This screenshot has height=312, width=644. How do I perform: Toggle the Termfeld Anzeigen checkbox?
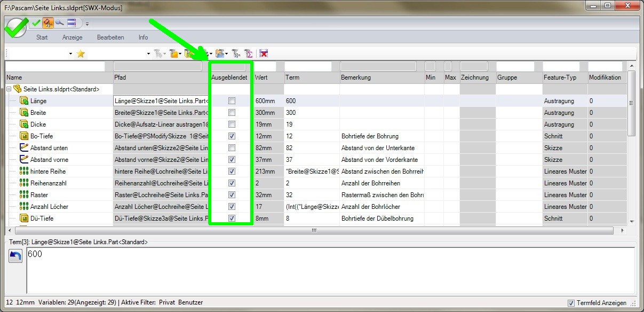click(571, 303)
